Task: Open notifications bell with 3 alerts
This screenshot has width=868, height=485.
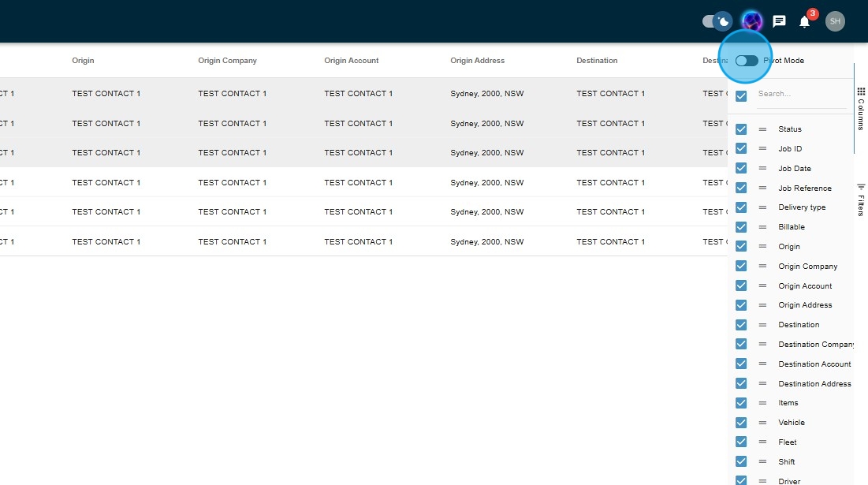Action: coord(804,21)
